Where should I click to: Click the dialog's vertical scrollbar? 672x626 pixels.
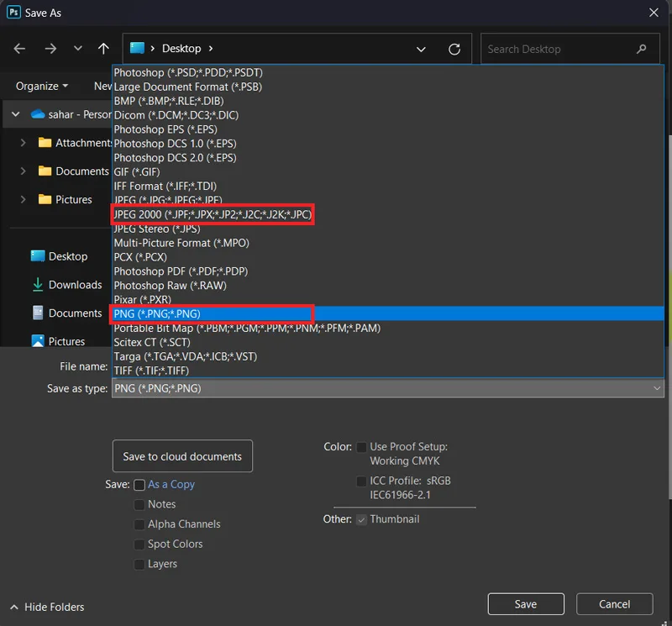[669, 318]
